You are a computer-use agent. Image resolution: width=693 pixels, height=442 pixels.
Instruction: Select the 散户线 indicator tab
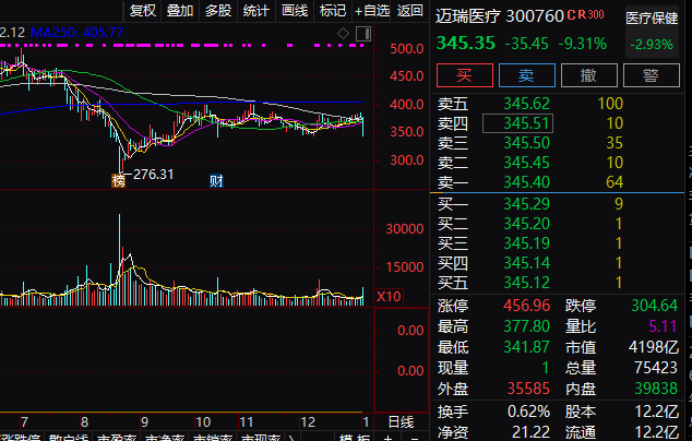(68, 438)
